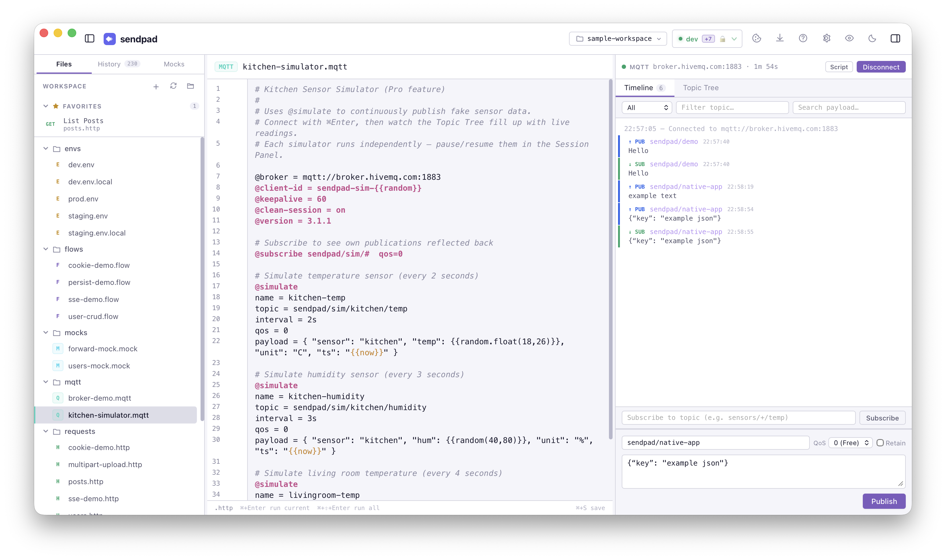Click the lock icon next to dev

723,39
